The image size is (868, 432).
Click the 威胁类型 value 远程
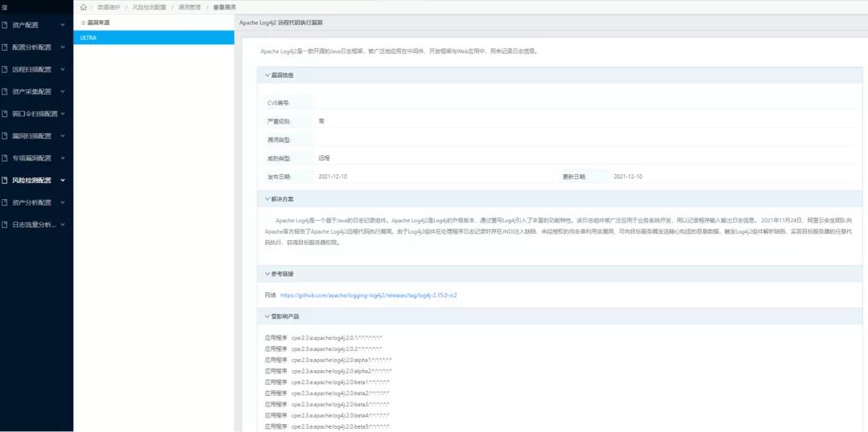[x=324, y=157]
